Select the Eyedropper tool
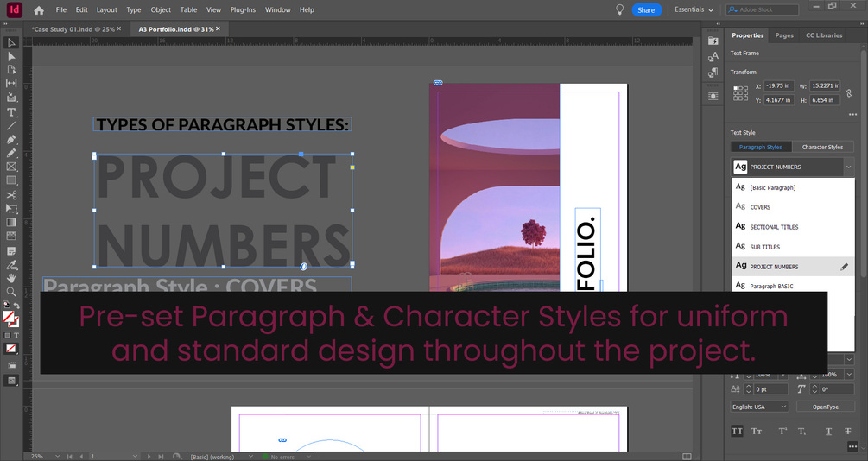Screen dimensions: 868x461 (11, 265)
